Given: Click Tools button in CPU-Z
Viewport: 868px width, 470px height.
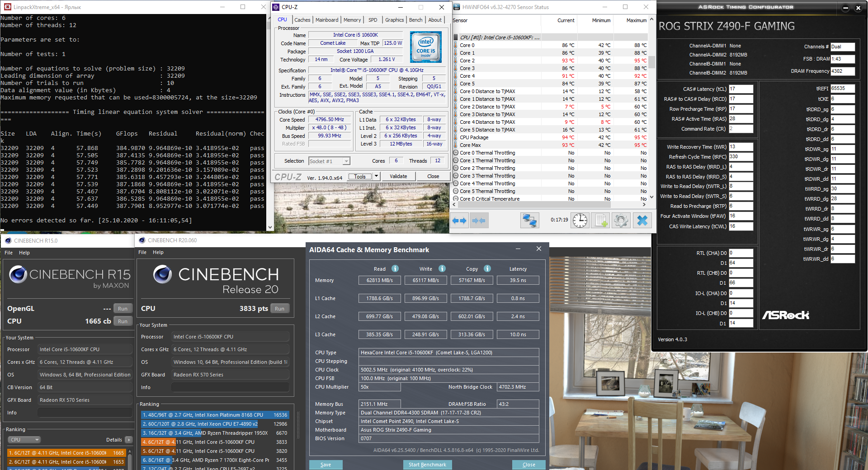Looking at the screenshot, I should (x=360, y=176).
